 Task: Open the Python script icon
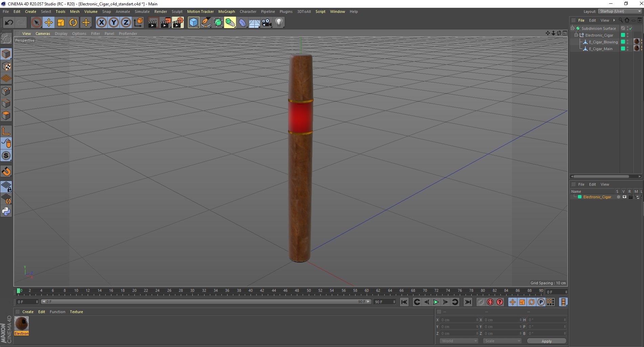point(6,211)
